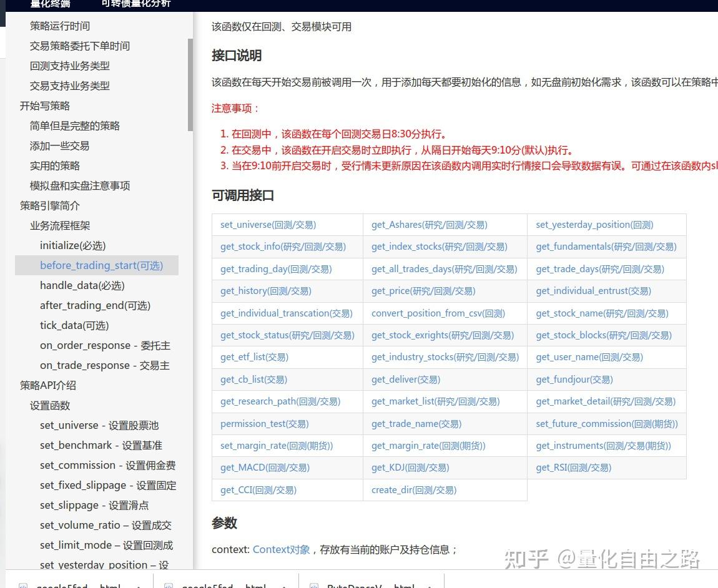Viewport: 718px width, 588px height.
Task: Open the 量化终端 menu item
Action: pos(49,4)
